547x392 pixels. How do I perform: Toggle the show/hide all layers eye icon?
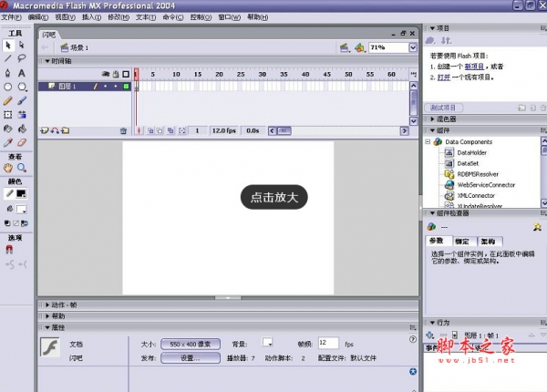105,74
